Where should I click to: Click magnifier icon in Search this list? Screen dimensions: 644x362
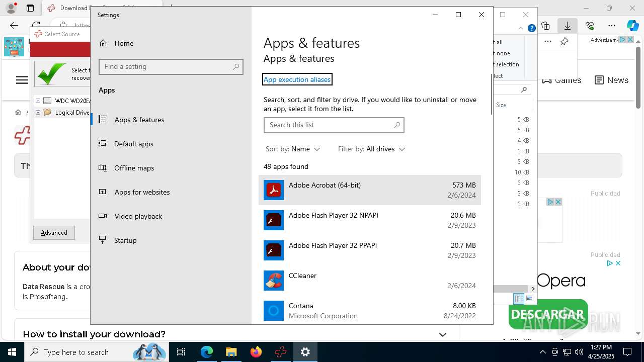(397, 125)
